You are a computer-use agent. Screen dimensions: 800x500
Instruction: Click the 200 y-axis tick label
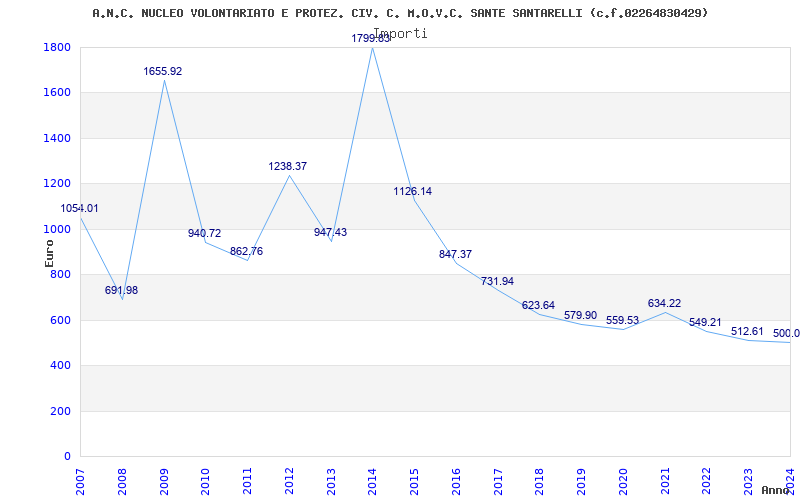pos(61,411)
